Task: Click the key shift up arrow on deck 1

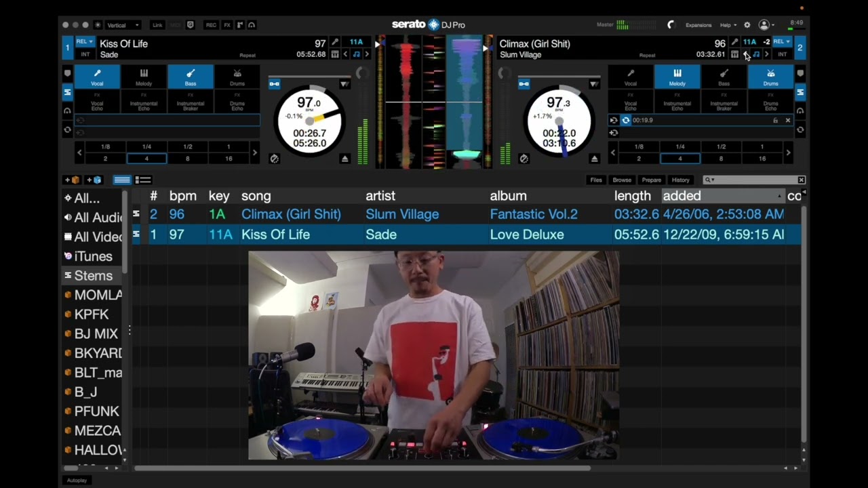Action: point(367,54)
